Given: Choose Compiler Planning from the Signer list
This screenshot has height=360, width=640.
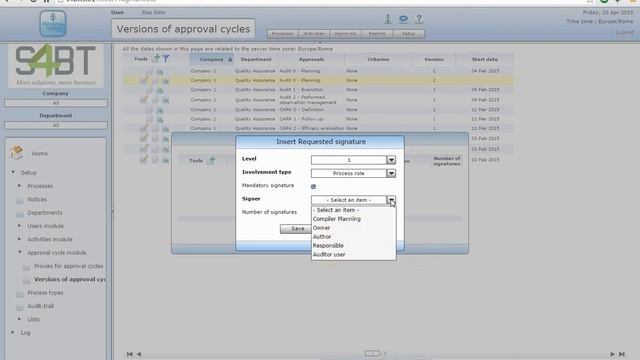Looking at the screenshot, I should coord(353,219).
